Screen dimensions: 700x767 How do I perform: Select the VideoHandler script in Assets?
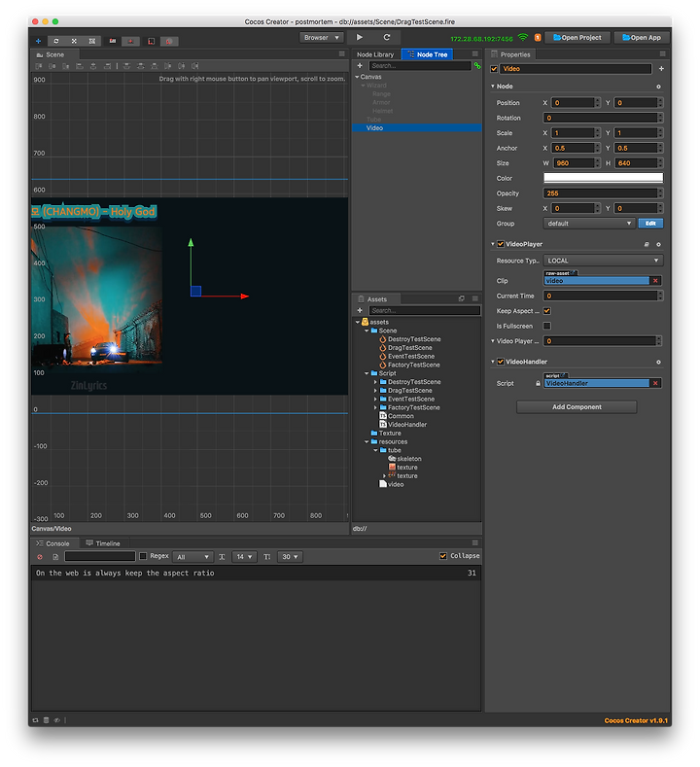coord(407,425)
